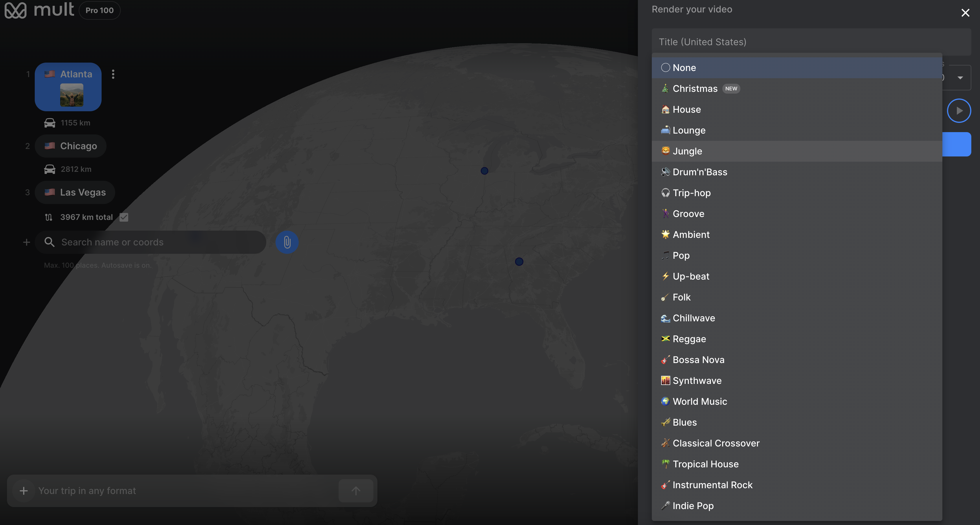The image size is (980, 525).
Task: Click the route icon beside 3967 km total
Action: click(49, 217)
